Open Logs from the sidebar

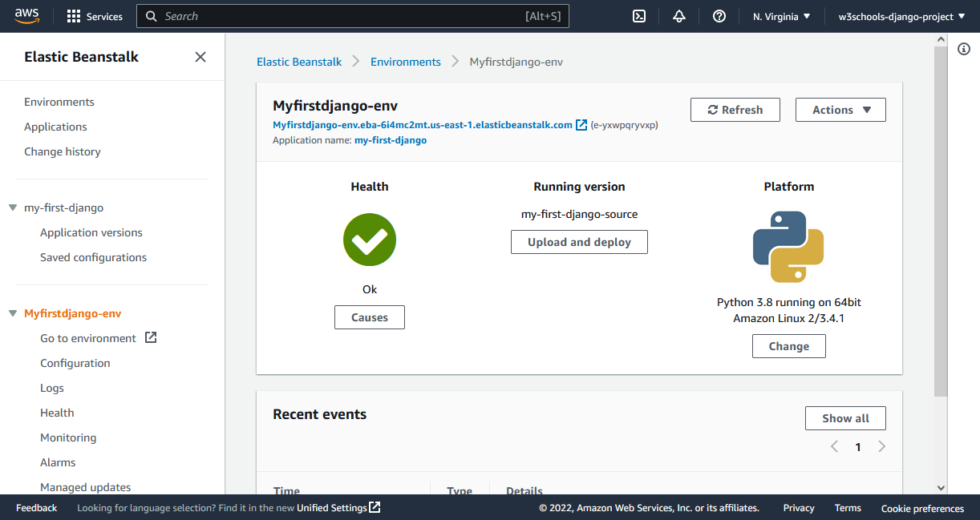tap(52, 388)
